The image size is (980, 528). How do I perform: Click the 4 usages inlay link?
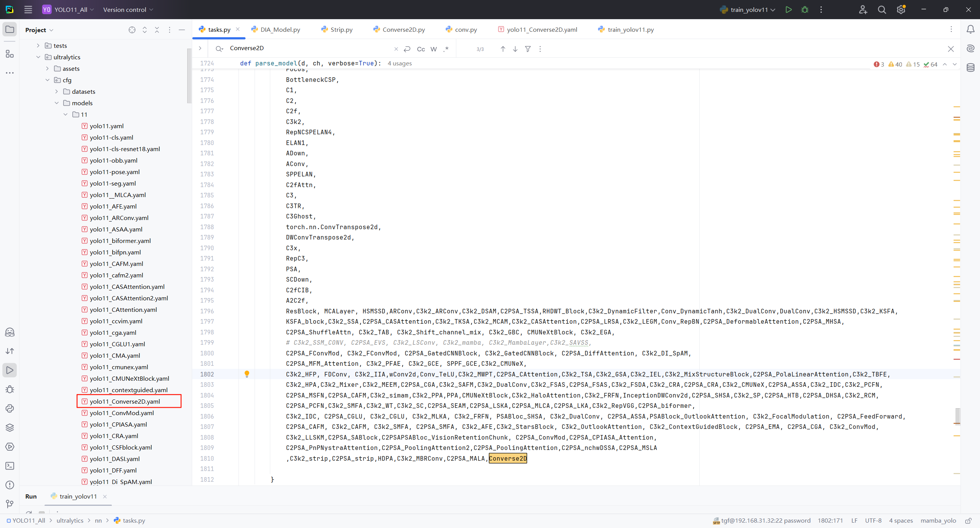click(x=399, y=64)
